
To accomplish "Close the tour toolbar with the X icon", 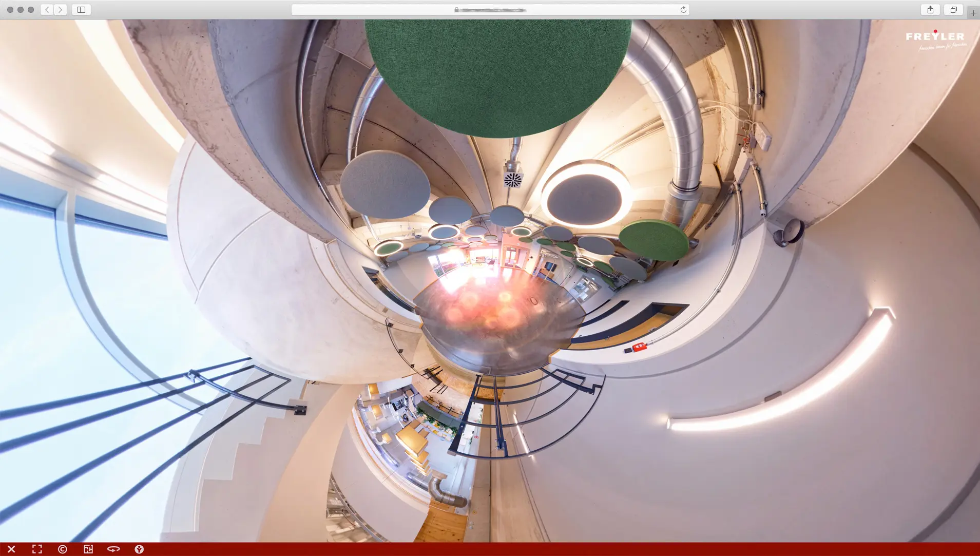I will [11, 549].
